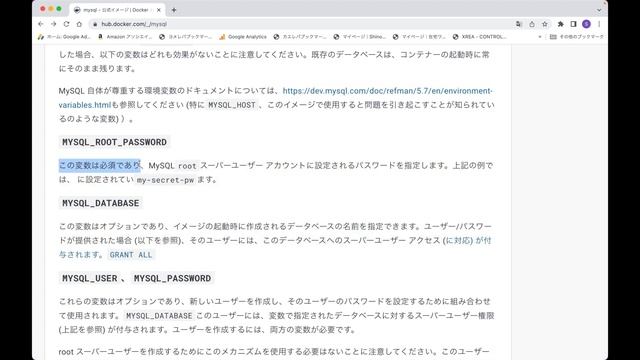Open a new browser tab
640x360 pixels.
pyautogui.click(x=174, y=10)
